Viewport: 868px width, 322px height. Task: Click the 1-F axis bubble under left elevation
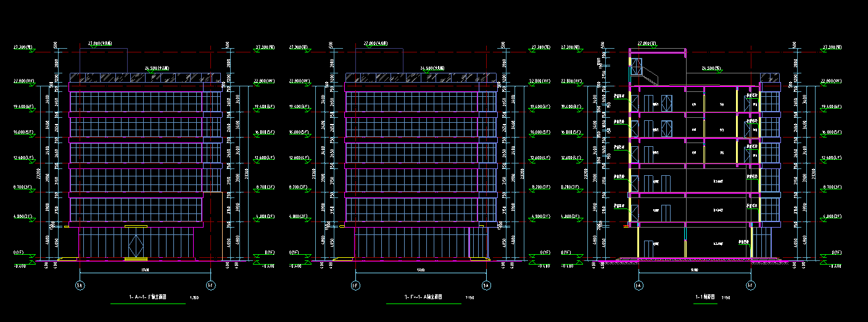210,286
